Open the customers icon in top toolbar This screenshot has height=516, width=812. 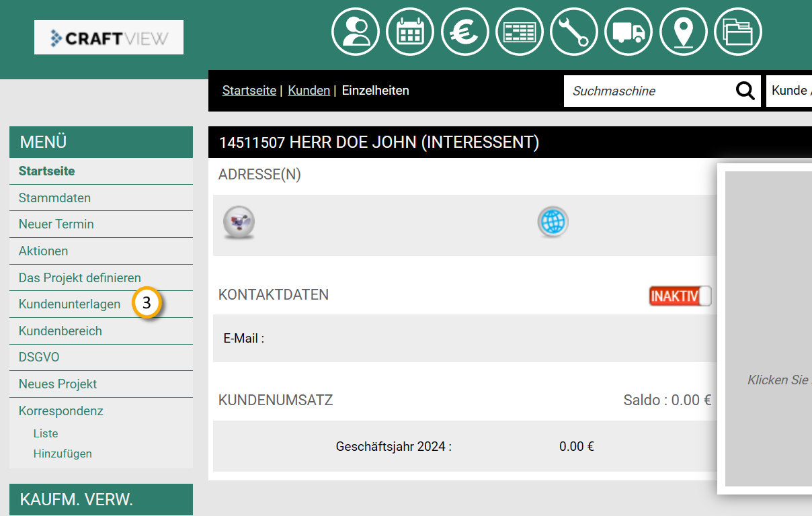355,32
